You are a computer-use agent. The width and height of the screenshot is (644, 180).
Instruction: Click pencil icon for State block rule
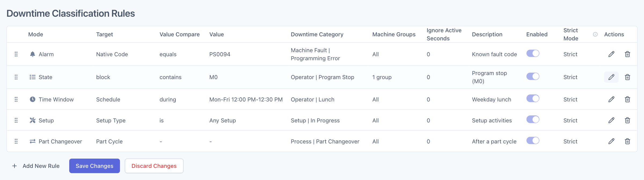click(x=611, y=77)
